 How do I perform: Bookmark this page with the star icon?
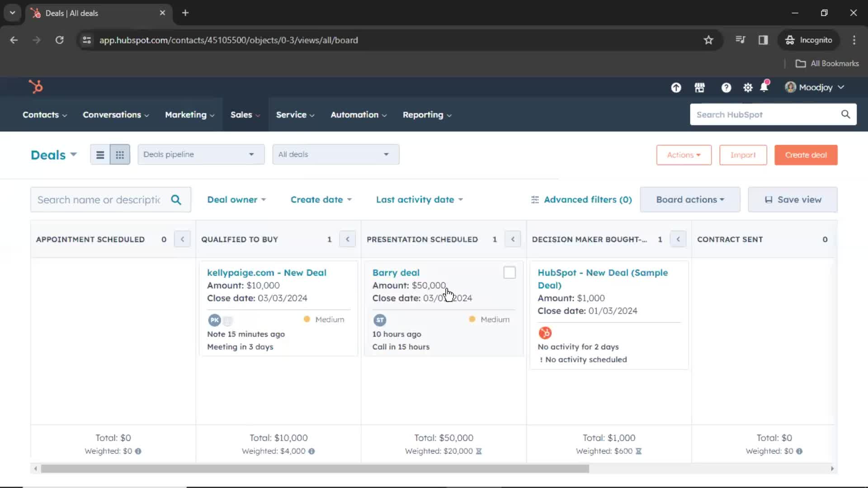click(708, 40)
